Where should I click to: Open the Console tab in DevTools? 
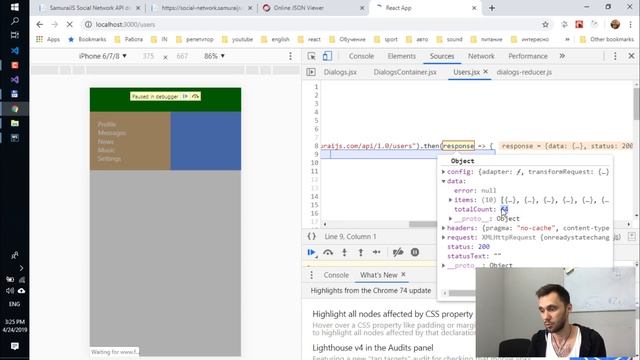(x=361, y=56)
